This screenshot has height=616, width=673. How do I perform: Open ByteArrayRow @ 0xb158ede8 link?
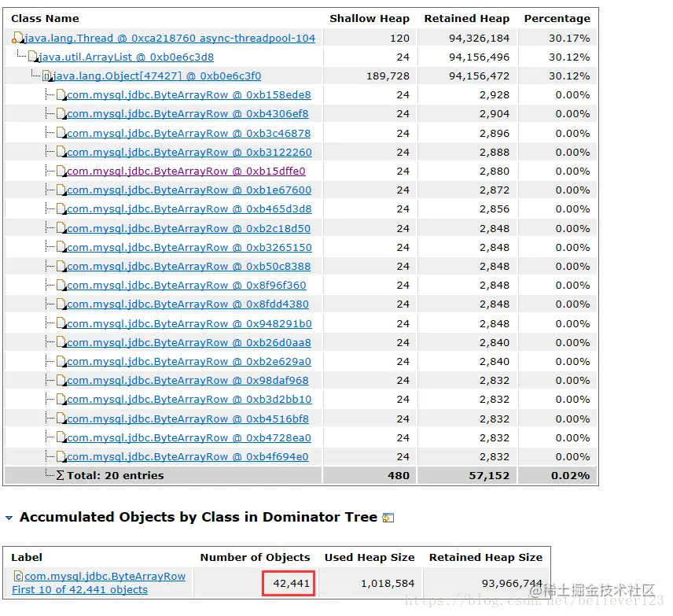(189, 95)
